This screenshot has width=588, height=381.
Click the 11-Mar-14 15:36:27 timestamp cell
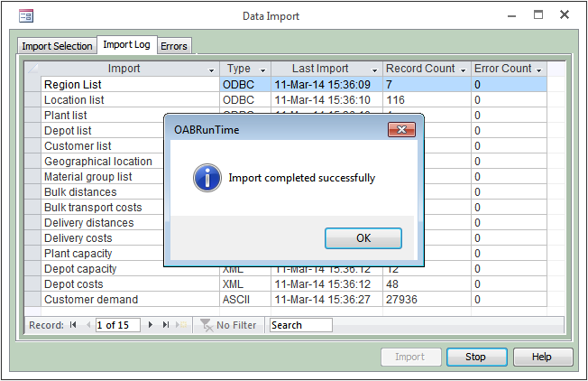[x=326, y=299]
